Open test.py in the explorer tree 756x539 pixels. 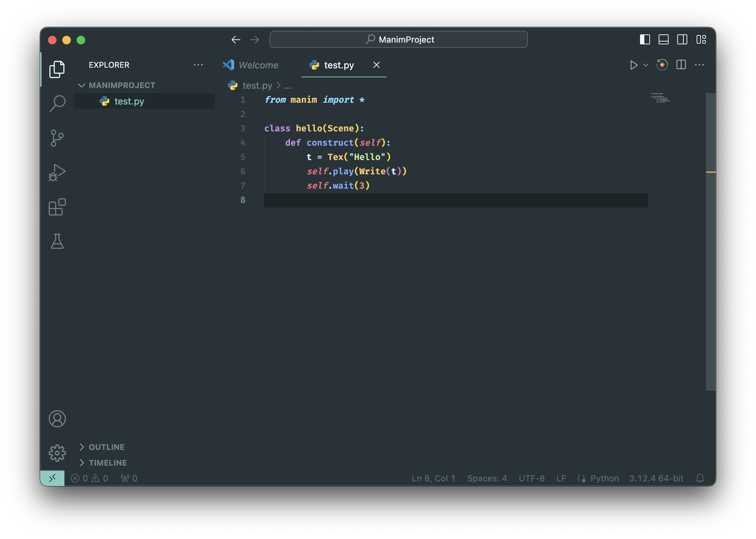point(145,101)
